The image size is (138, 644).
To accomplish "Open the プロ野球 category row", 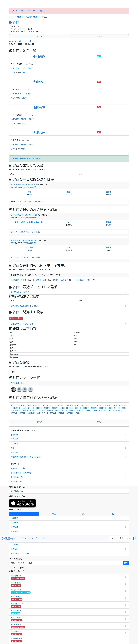I will (x=69, y=545).
